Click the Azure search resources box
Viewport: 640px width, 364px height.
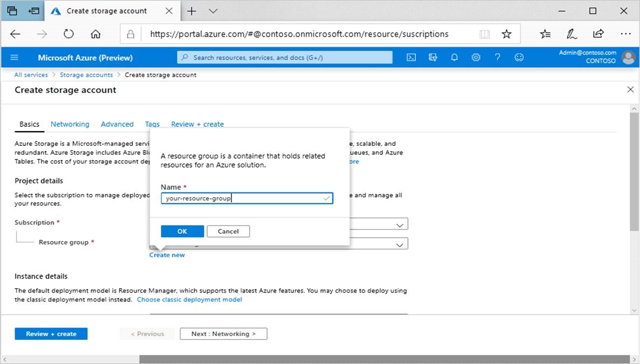[x=285, y=58]
